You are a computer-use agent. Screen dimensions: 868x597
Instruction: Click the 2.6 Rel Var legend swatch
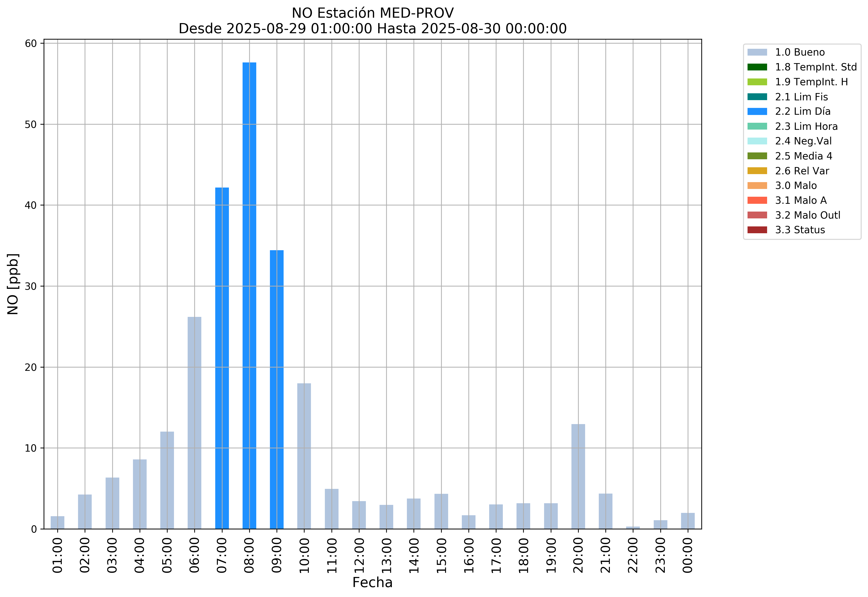(757, 171)
